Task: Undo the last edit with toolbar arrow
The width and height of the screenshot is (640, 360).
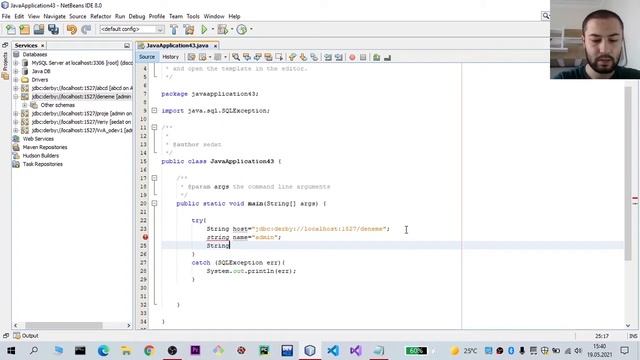Action: [71, 29]
